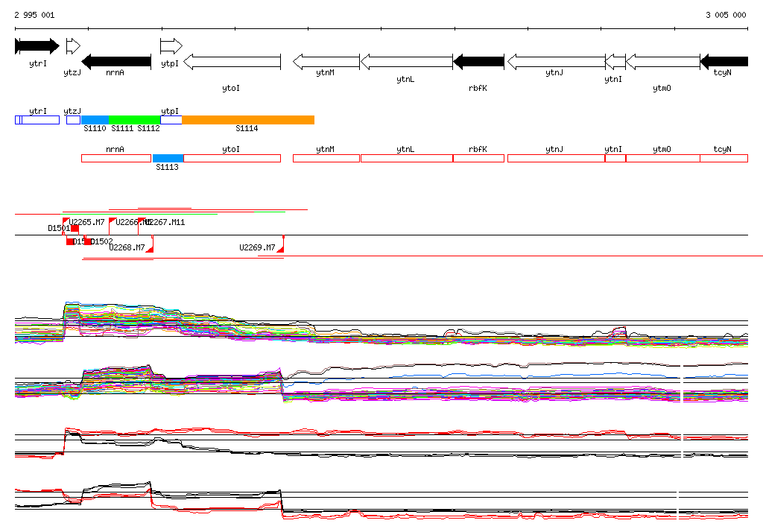Click the orange S1114 segment bar
Viewport: 763px width, 532px height.
[x=247, y=120]
